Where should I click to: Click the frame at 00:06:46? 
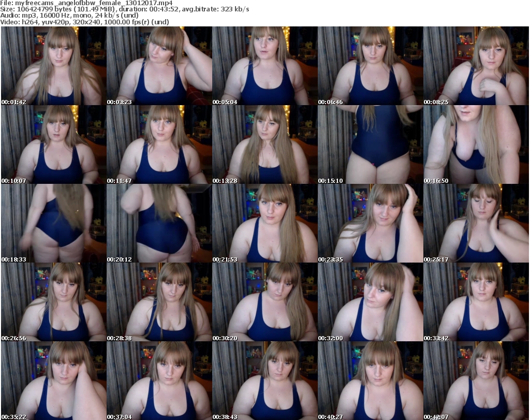[370, 66]
